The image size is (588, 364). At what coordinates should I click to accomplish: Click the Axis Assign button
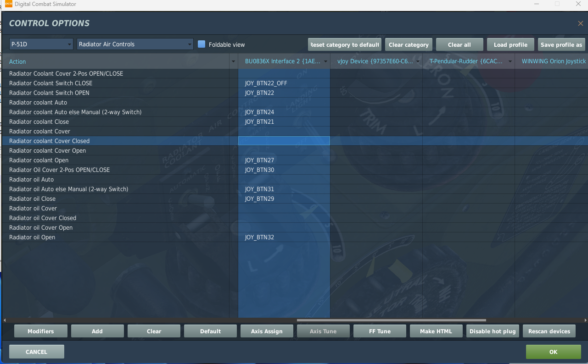coord(267,331)
